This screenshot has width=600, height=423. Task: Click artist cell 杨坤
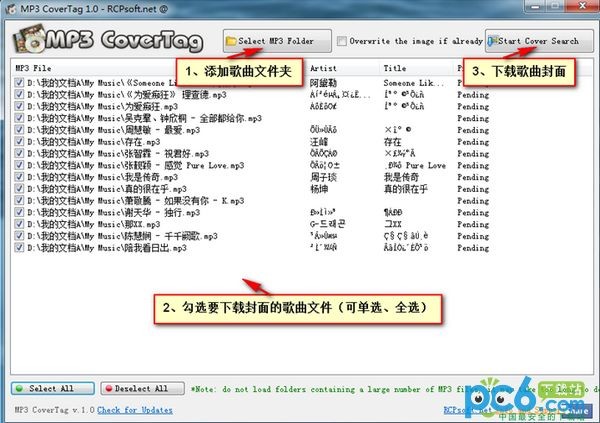point(319,189)
